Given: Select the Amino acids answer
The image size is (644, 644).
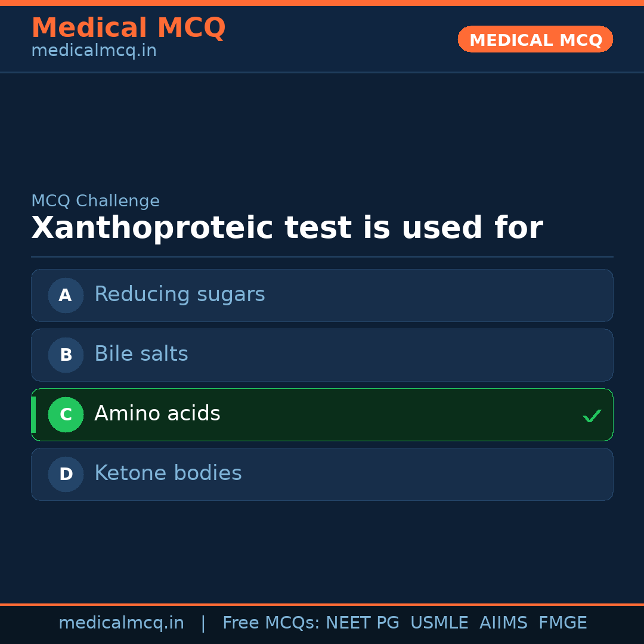Looking at the screenshot, I should point(157,414).
